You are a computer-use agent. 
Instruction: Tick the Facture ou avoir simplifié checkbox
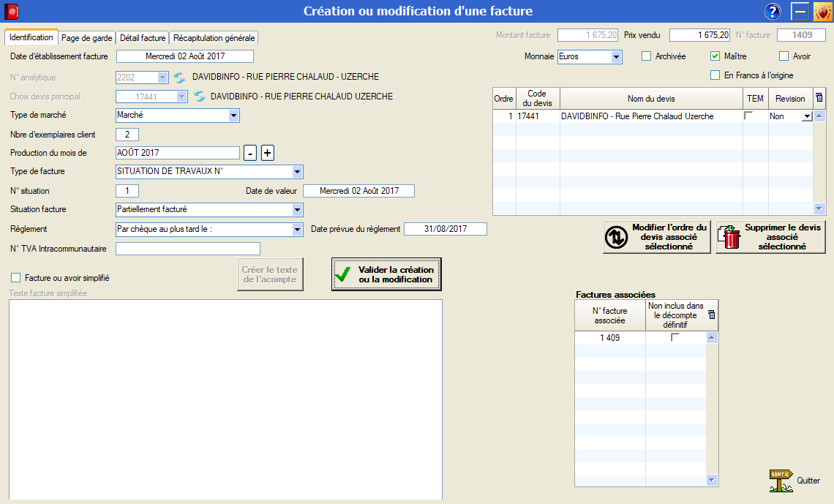coord(15,278)
